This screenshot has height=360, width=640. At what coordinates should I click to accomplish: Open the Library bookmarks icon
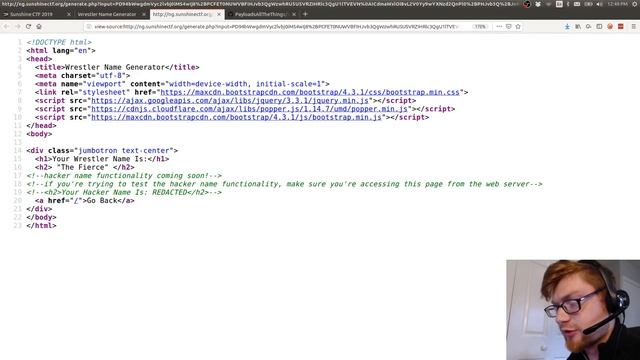(578, 27)
